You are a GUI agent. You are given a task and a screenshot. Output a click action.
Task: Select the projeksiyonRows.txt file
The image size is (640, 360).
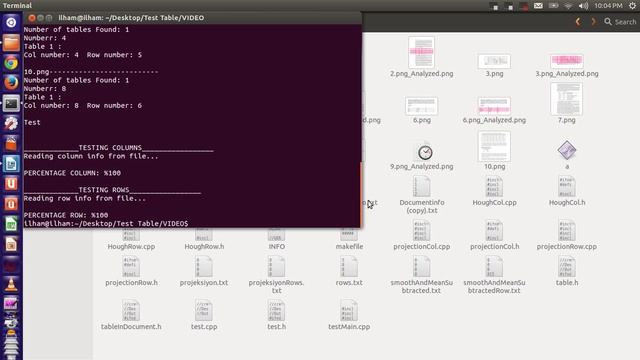(276, 276)
